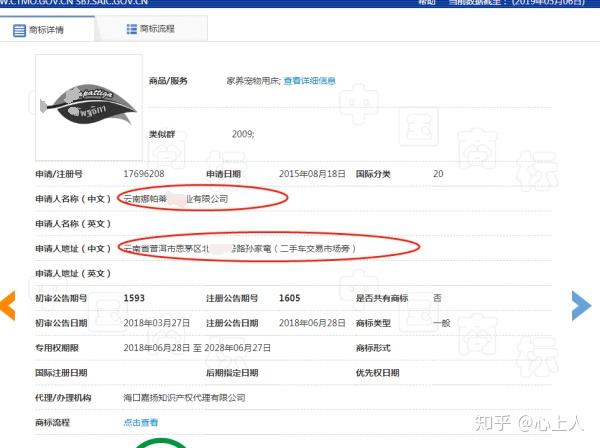Click the 代理/办理机构 label

63,397
